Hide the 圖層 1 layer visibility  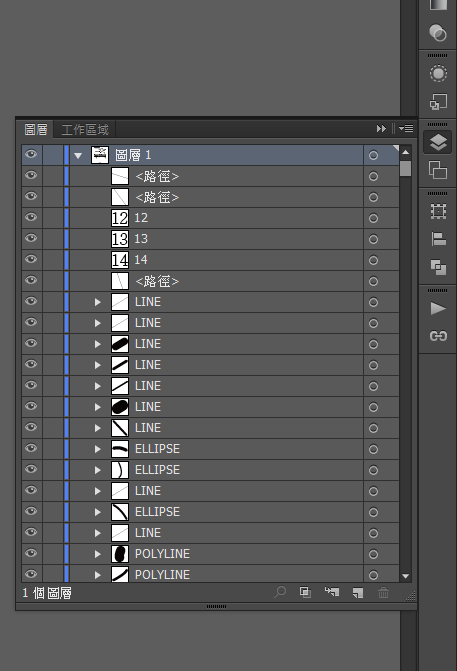31,154
